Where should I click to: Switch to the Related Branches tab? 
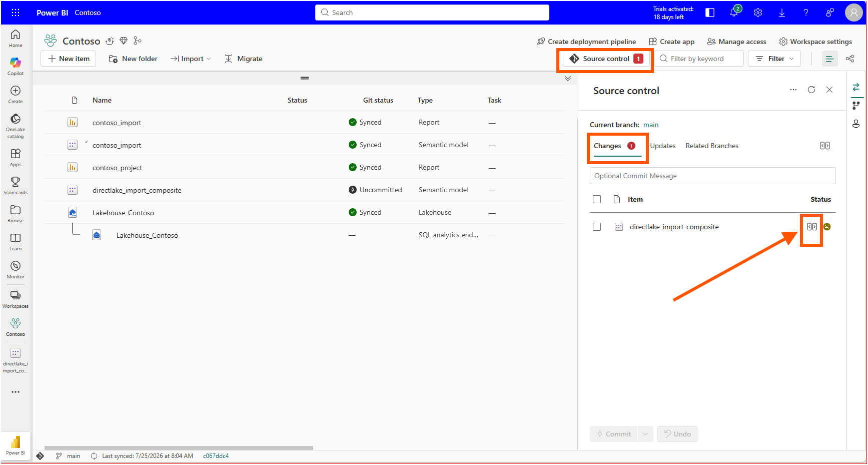(712, 146)
